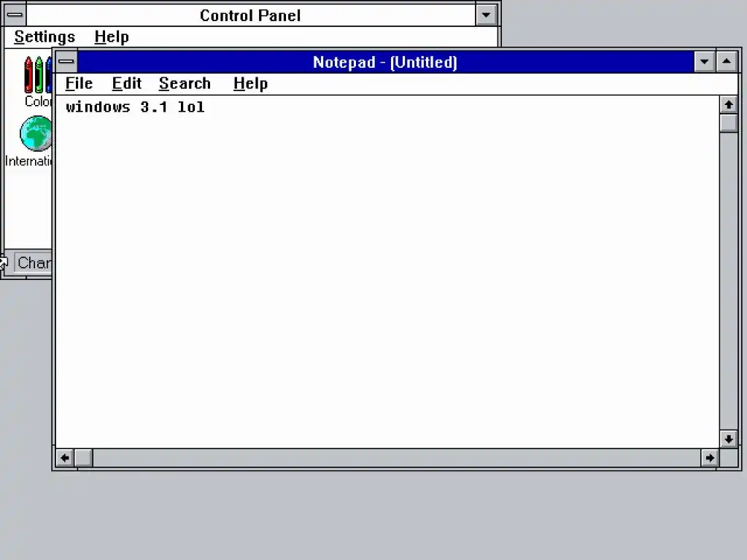Click the Control Panel status bar text
The height and width of the screenshot is (560, 747).
coord(34,262)
